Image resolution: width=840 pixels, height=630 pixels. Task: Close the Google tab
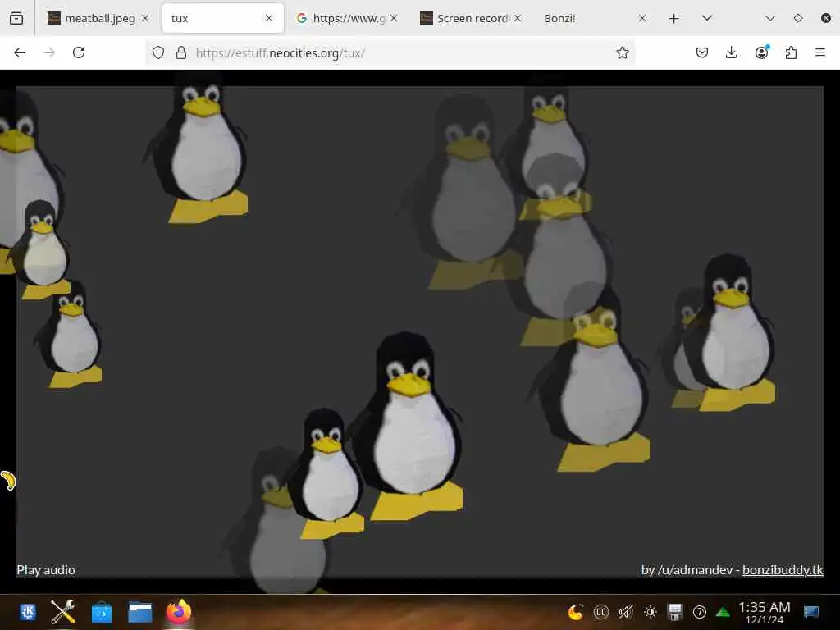tap(394, 18)
